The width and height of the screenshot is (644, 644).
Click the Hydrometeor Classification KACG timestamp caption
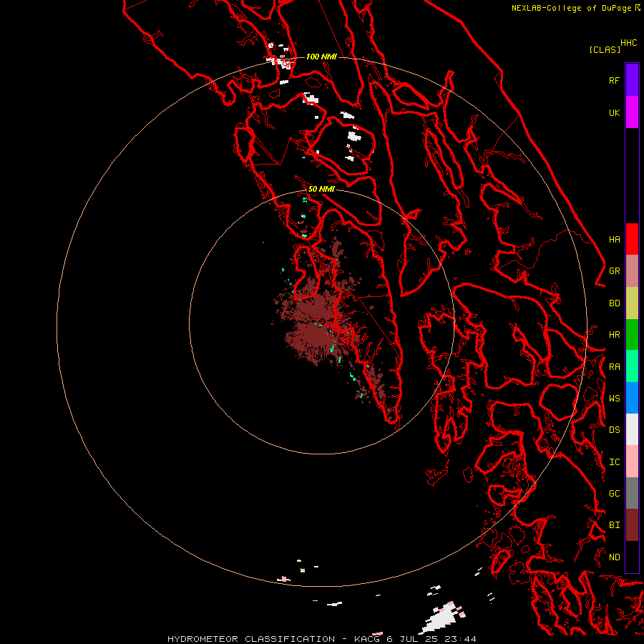(322, 639)
